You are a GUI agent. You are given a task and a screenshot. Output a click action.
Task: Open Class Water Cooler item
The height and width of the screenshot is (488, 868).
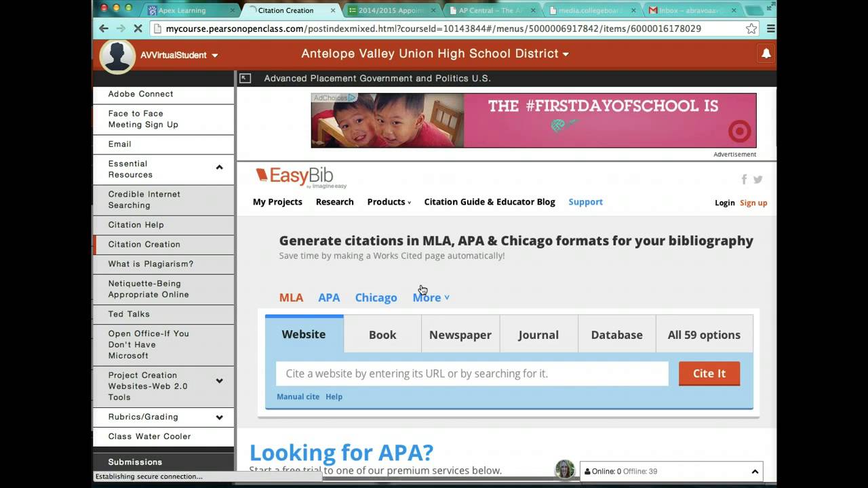coord(163,436)
